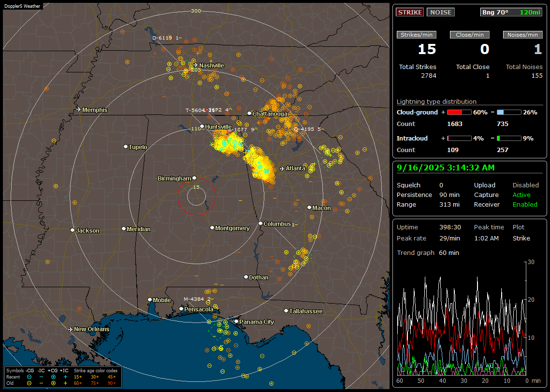Select storm cell label T-5604
This screenshot has height=392, width=550.
(195, 110)
